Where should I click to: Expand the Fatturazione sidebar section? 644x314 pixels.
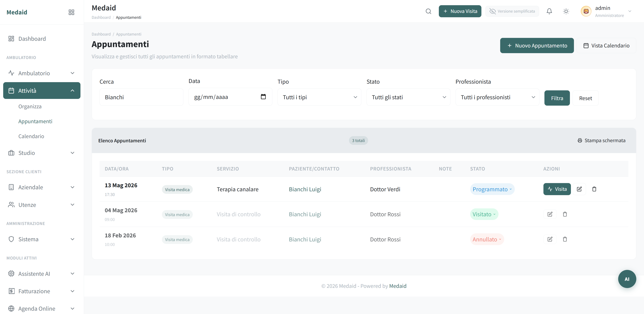click(42, 291)
